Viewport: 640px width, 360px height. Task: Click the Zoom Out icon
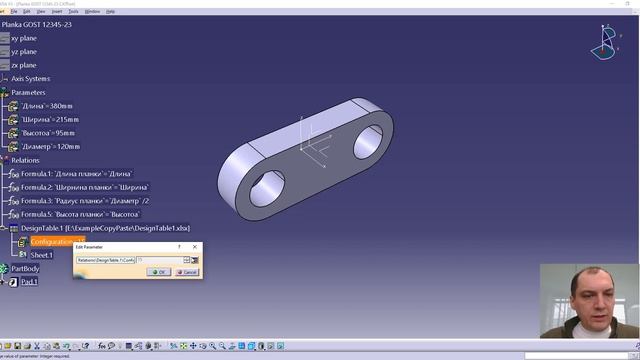coord(222,346)
